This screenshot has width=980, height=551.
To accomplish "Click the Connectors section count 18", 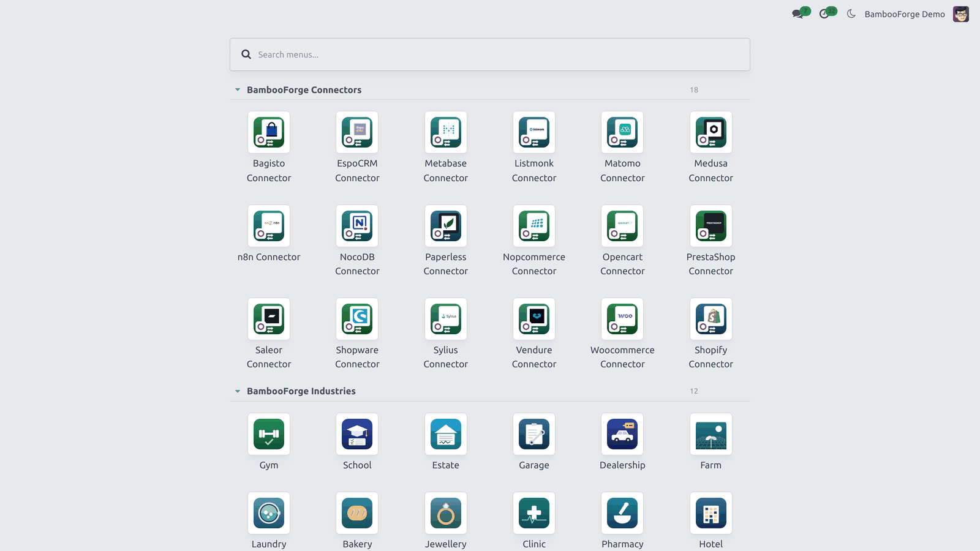I will point(694,90).
